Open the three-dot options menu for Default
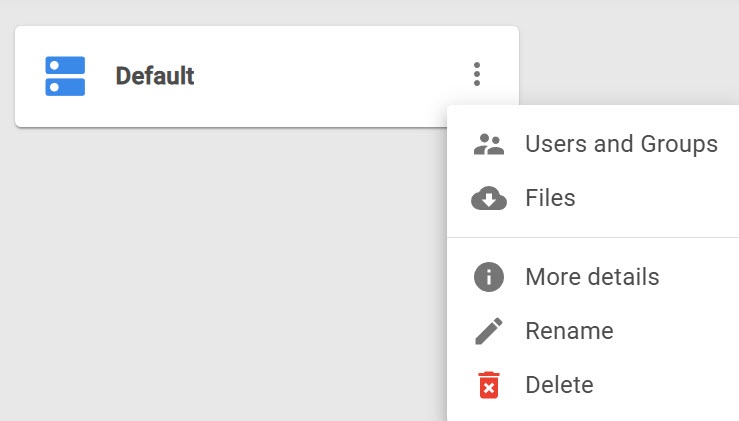 coord(477,74)
